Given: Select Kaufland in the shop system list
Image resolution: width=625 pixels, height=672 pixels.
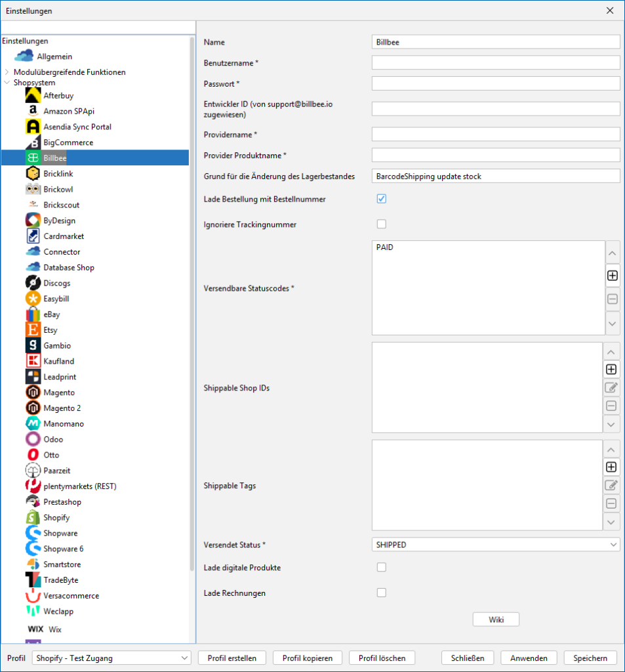Looking at the screenshot, I should pyautogui.click(x=58, y=362).
